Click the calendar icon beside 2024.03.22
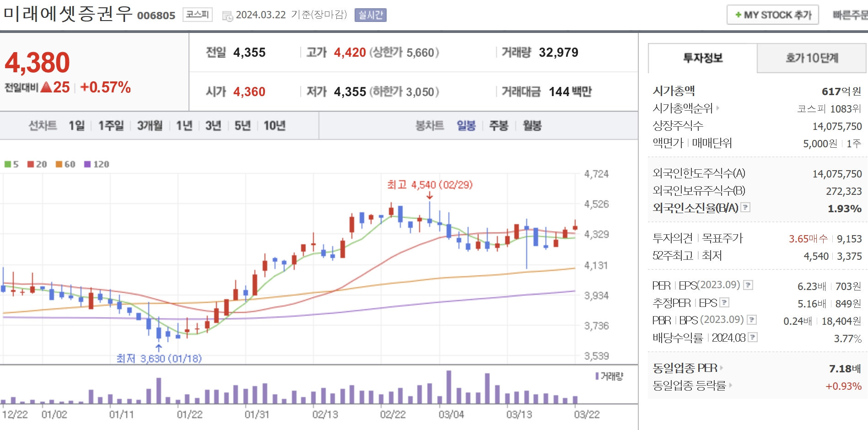 (227, 16)
